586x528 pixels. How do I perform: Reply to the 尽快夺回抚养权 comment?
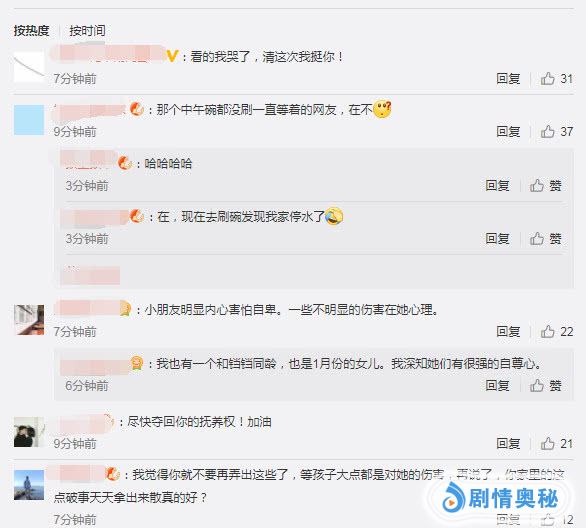pyautogui.click(x=508, y=444)
